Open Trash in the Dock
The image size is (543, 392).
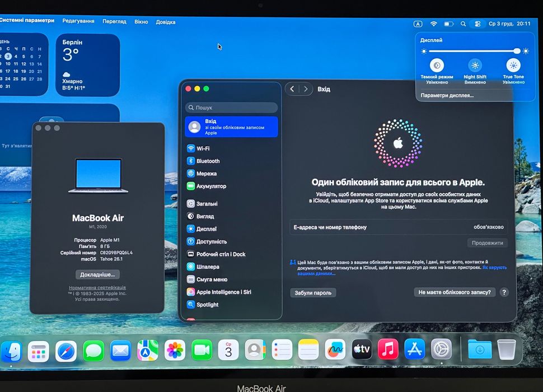507,349
